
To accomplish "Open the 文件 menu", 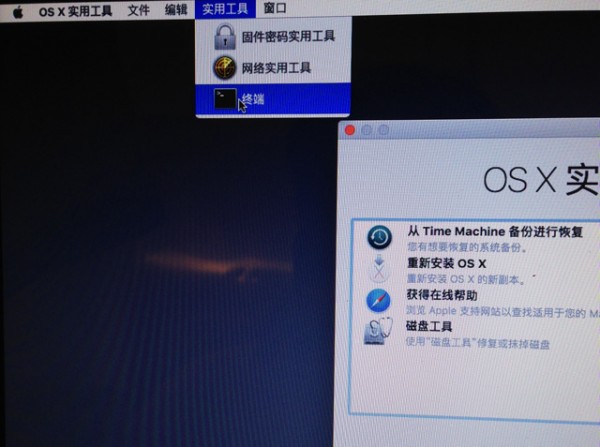I will click(139, 9).
